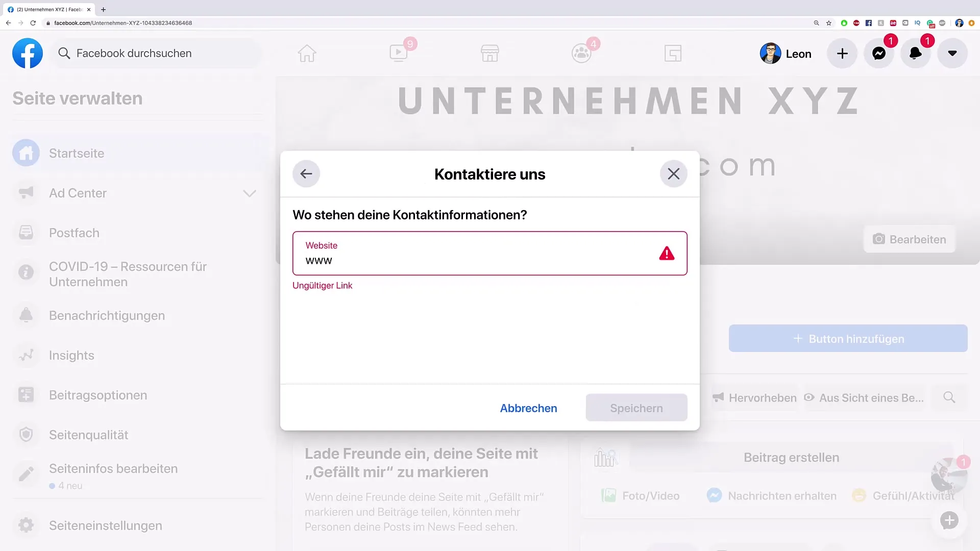Expand the Beitragsoptionen sidebar section
This screenshot has height=551, width=980.
99,395
